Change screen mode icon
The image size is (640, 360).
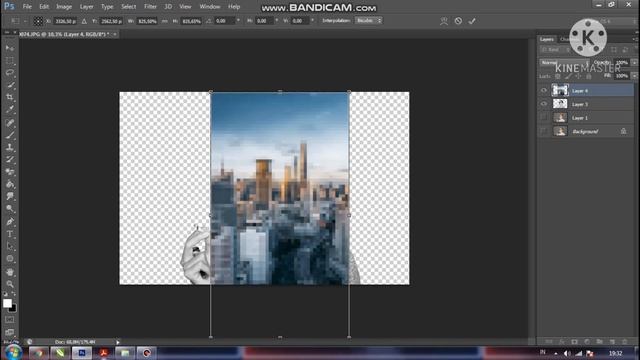pos(10,332)
